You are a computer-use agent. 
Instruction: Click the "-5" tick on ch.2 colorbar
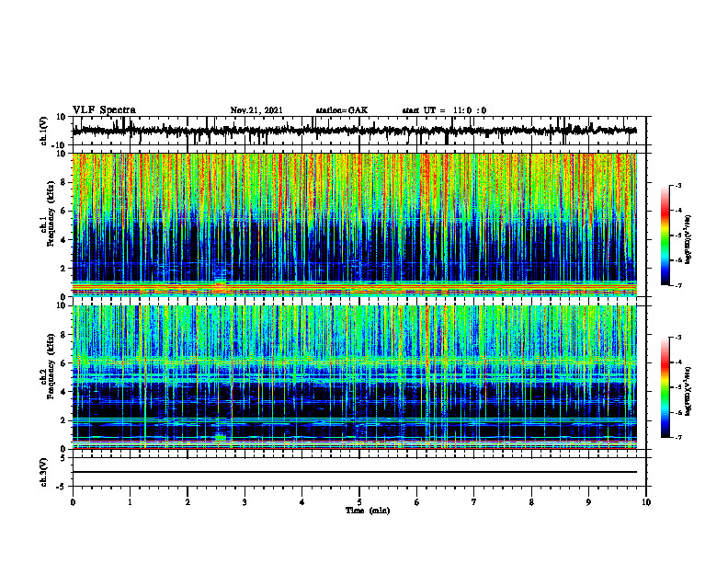pyautogui.click(x=678, y=387)
